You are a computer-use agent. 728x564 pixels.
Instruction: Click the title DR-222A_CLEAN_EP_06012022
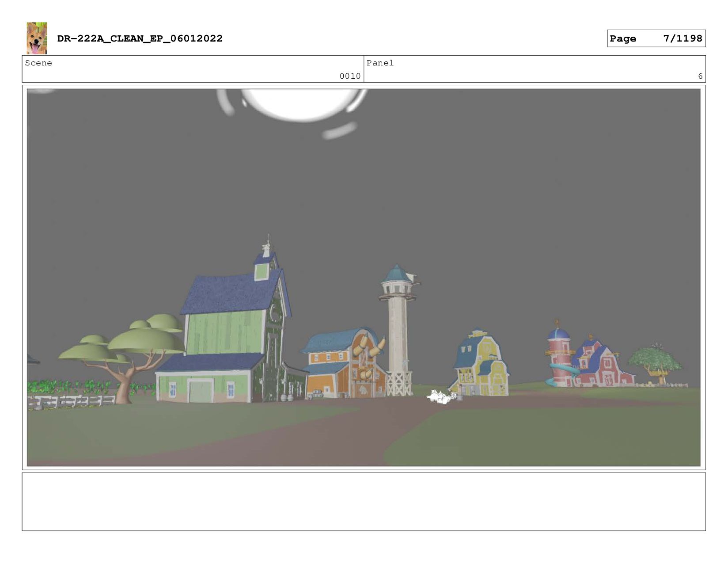click(x=140, y=38)
